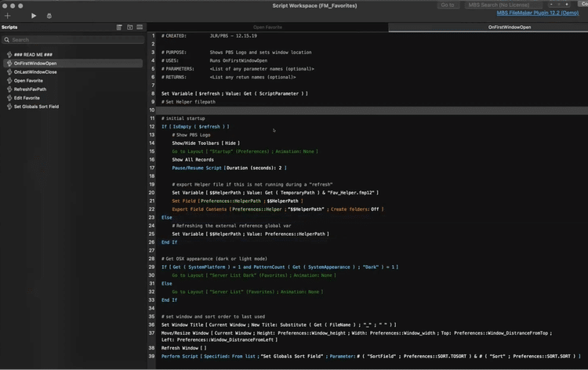588x370 pixels.
Task: Select the Show All Records step
Action: coord(193,160)
